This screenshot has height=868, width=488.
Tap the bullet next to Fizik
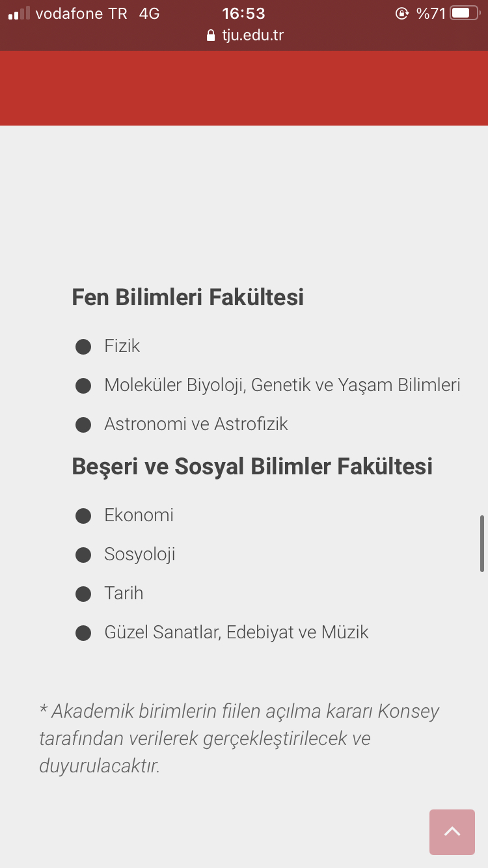[83, 347]
